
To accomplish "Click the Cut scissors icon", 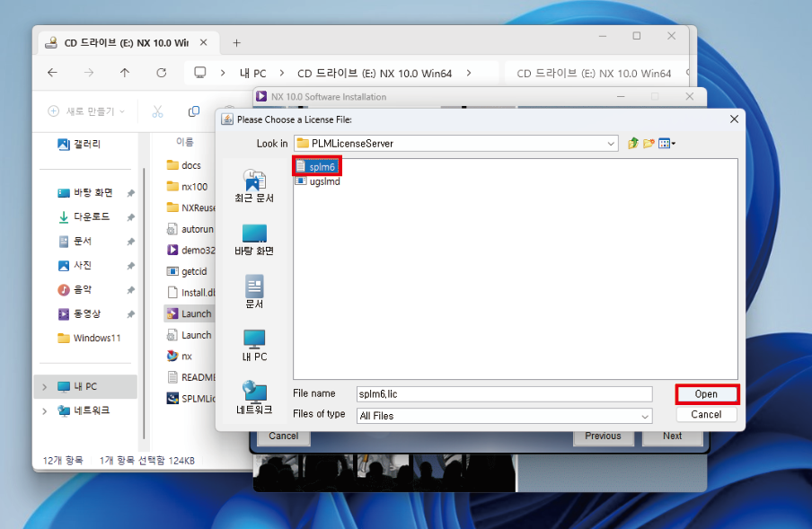I will click(x=157, y=111).
